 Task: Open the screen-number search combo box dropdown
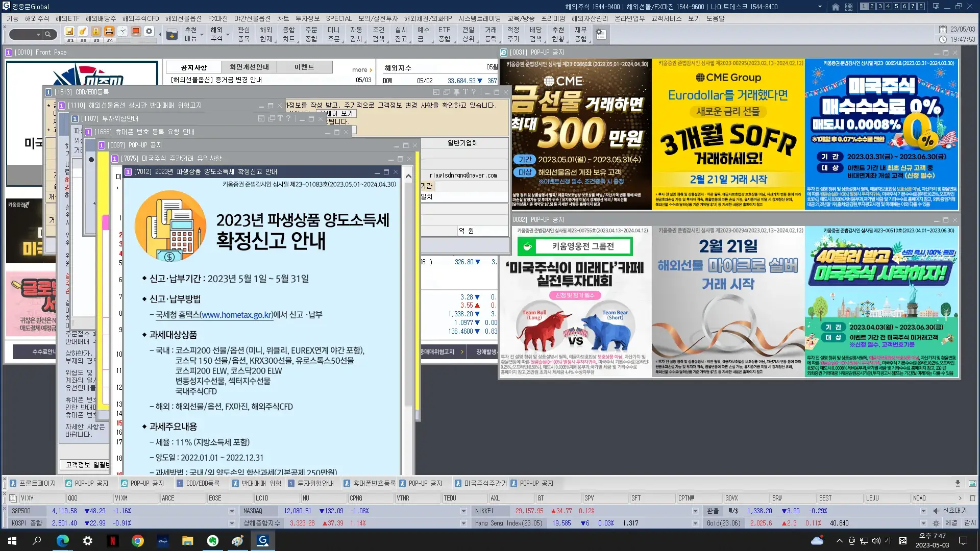tap(38, 34)
